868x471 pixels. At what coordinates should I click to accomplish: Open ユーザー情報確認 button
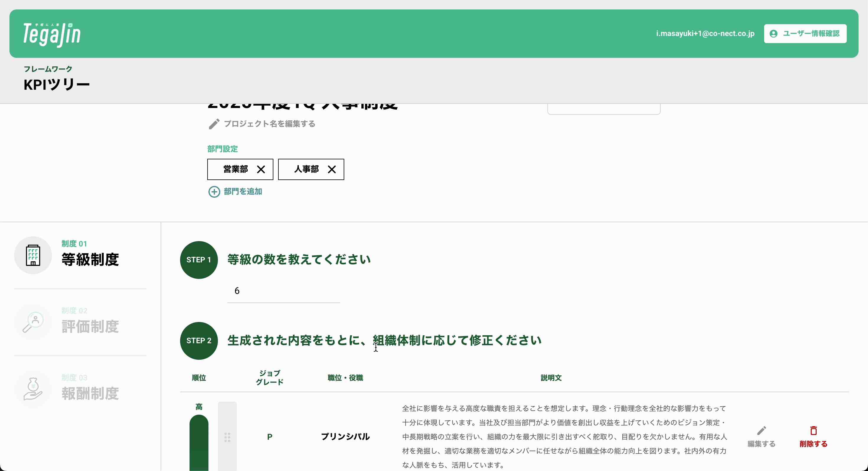(x=805, y=34)
